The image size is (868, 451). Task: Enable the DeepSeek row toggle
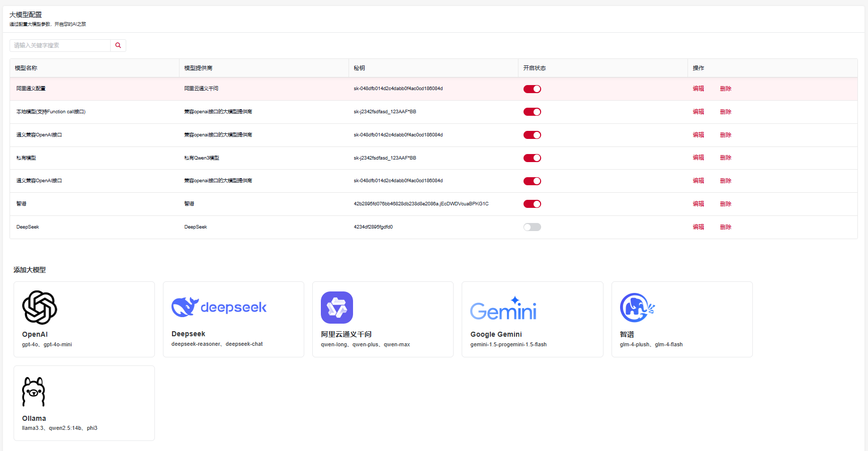click(x=532, y=227)
